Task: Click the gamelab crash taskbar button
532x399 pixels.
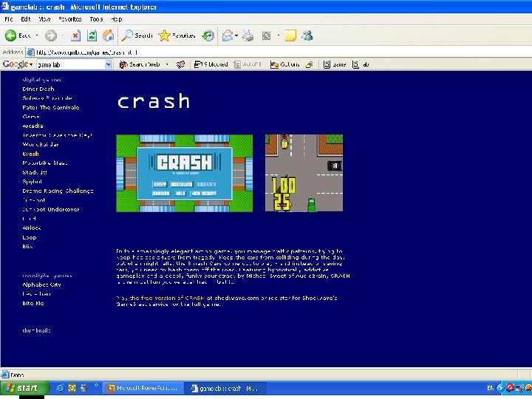Action: coord(225,388)
